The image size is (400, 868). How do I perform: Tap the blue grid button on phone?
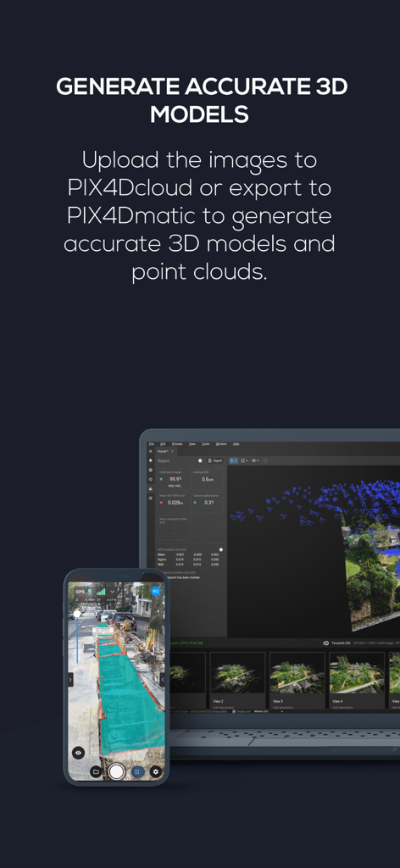[137, 771]
